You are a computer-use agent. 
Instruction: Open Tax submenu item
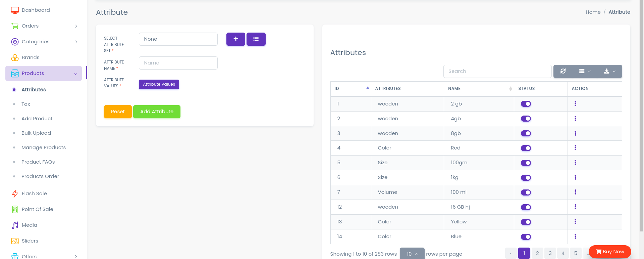26,104
